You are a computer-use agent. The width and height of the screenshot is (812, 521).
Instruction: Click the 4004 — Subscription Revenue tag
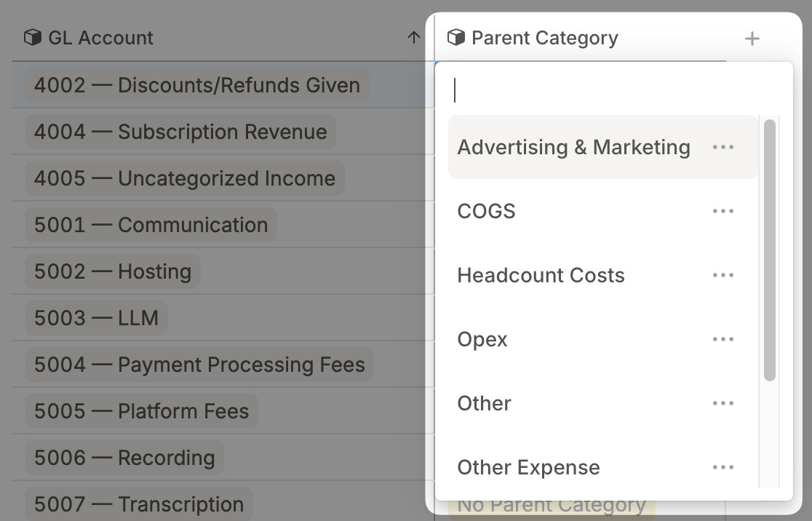pyautogui.click(x=180, y=132)
